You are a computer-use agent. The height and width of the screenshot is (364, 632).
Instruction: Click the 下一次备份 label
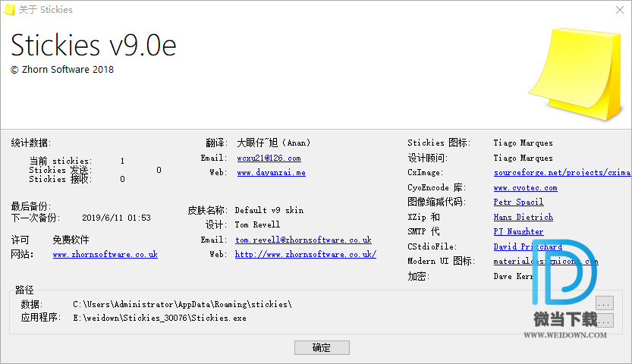tap(36, 218)
